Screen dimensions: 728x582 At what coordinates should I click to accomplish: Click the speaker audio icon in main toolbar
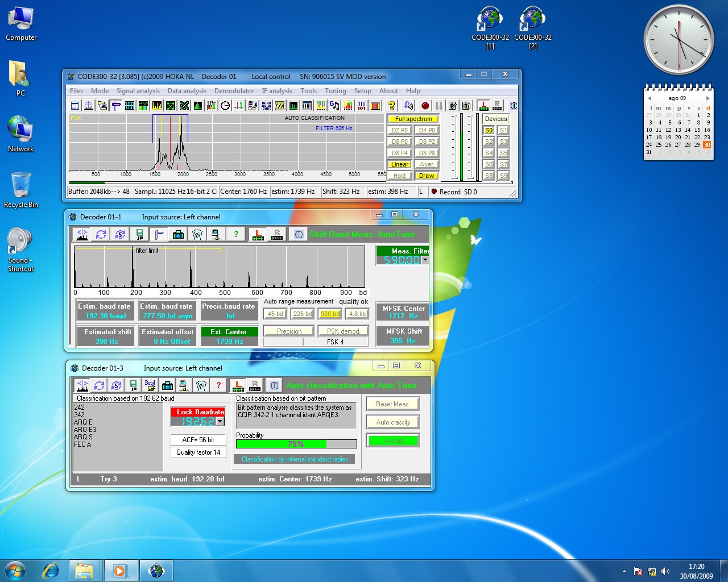(408, 106)
